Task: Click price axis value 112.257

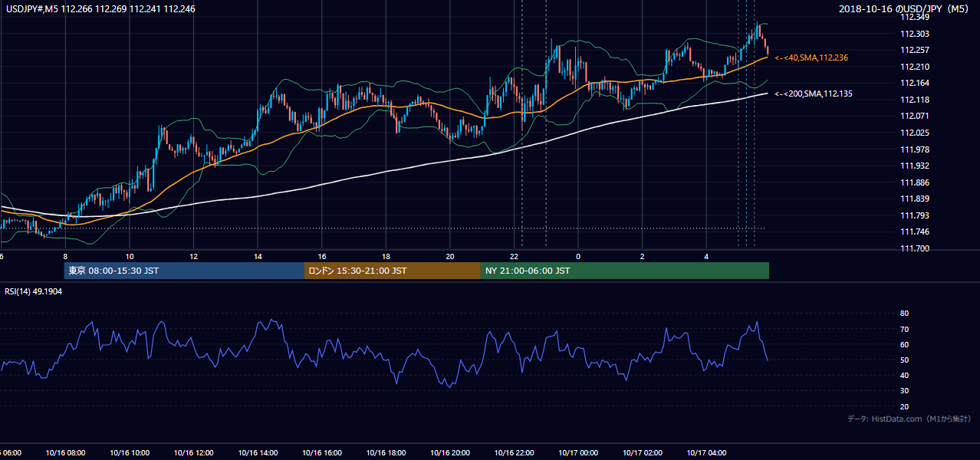Action: coord(915,50)
